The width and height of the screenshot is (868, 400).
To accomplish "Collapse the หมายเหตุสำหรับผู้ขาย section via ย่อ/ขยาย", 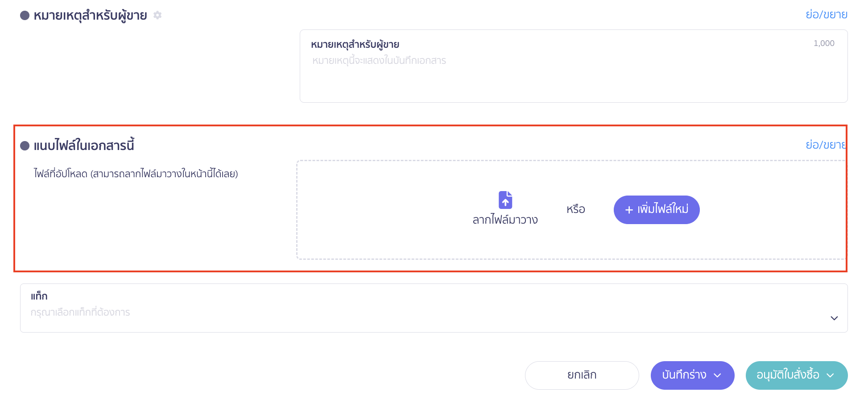I will coord(826,15).
